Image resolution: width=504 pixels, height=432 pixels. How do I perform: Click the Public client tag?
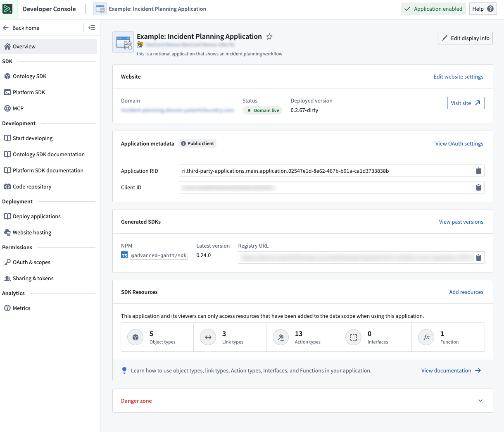[197, 143]
